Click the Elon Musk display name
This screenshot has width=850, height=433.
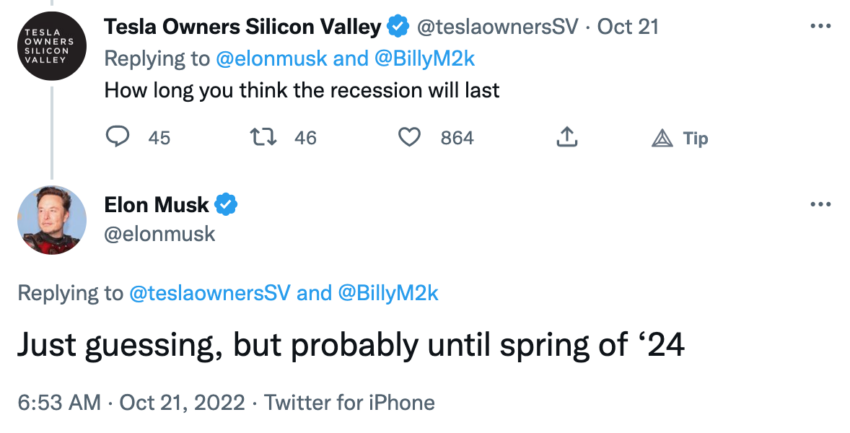[156, 205]
